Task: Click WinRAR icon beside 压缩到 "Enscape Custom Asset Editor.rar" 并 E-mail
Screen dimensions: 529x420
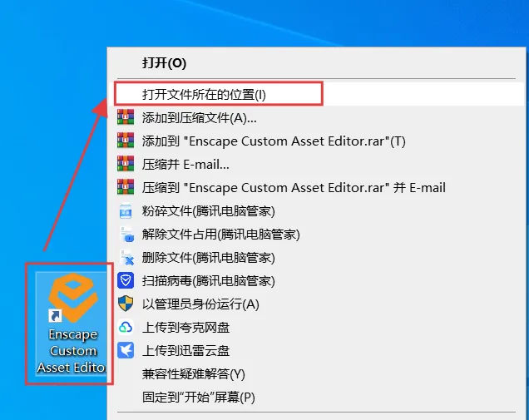Action: pyautogui.click(x=126, y=187)
